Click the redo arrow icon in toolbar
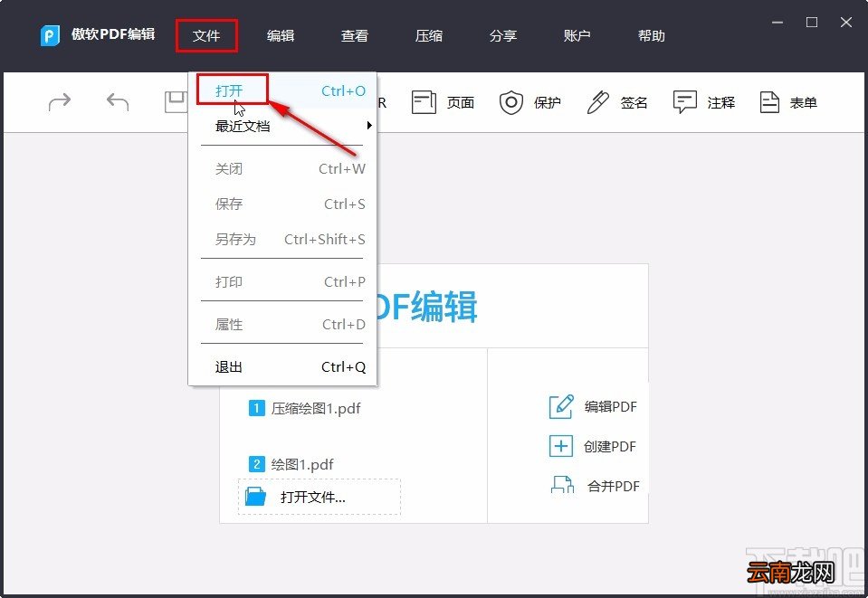Viewport: 868px width, 598px height. [x=60, y=102]
